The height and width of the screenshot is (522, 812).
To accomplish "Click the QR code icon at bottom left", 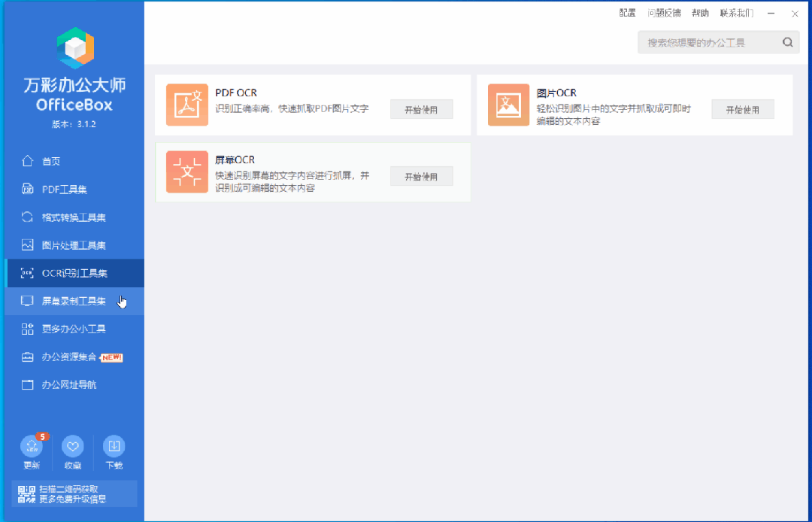I will click(26, 494).
